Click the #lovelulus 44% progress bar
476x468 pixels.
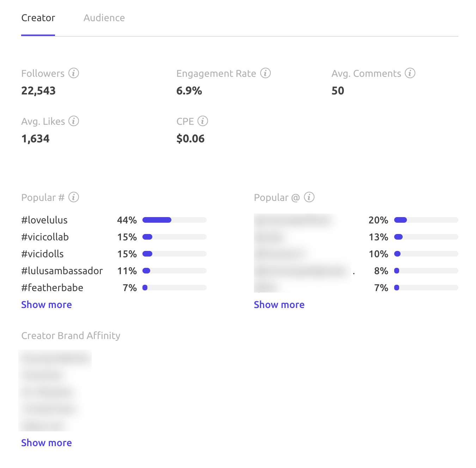[174, 220]
